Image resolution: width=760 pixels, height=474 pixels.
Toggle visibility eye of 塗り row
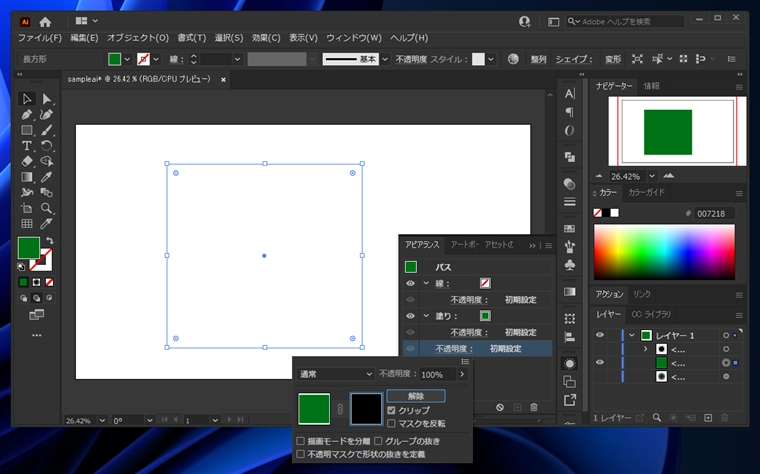[411, 316]
